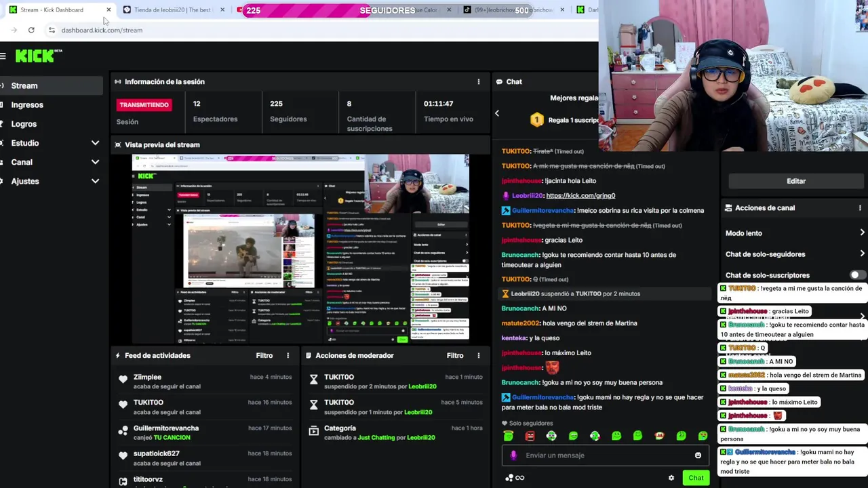The height and width of the screenshot is (488, 868).
Task: Open Chat de solo-seguidores options arrow
Action: (862, 253)
